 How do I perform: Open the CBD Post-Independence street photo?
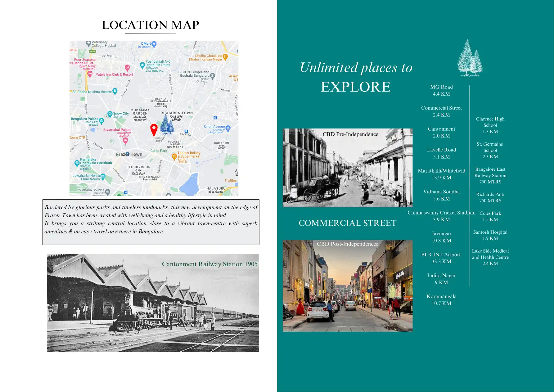(347, 286)
